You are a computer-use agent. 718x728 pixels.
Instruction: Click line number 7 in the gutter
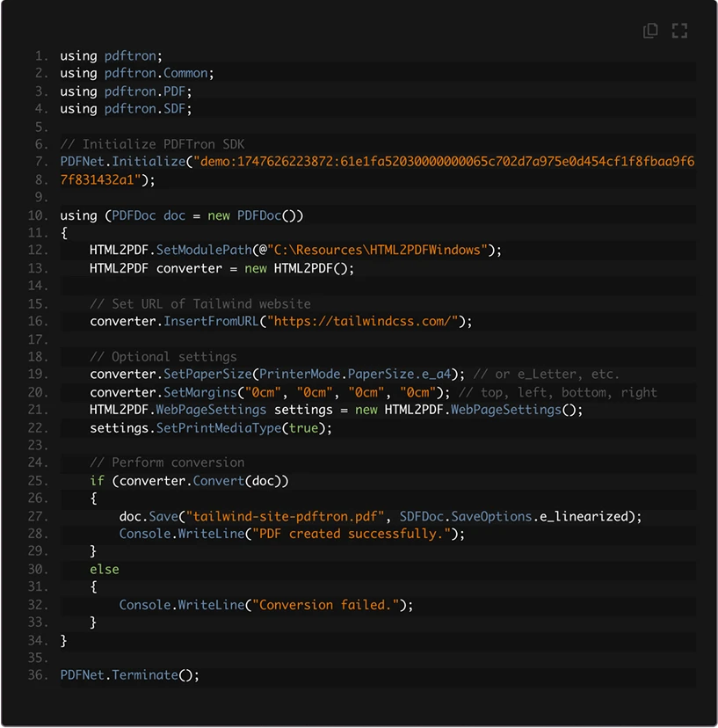tap(41, 162)
